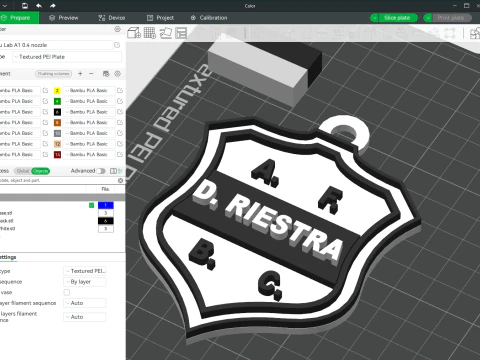Edit preset for filament 6 black
The image size is (480, 360).
pos(120,112)
